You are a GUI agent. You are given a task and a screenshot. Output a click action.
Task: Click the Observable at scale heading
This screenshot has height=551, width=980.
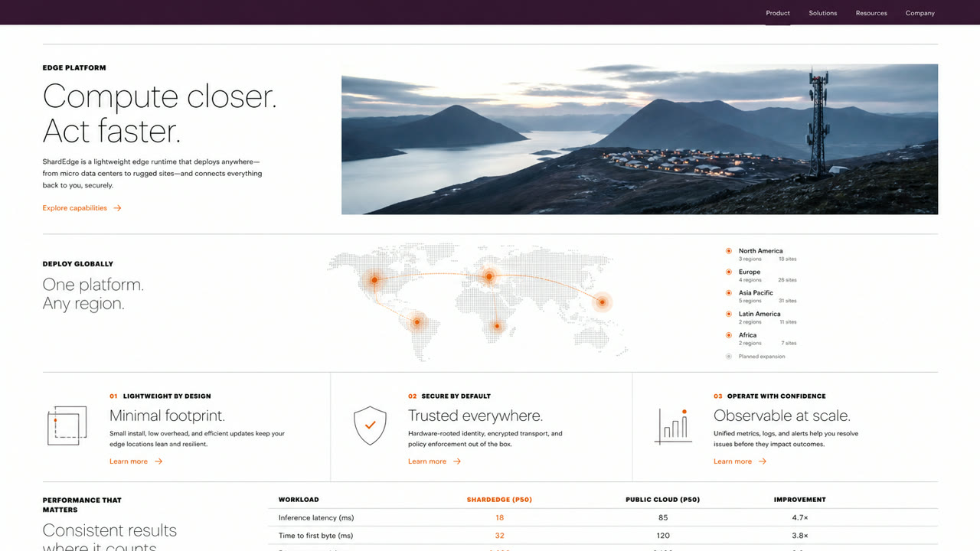point(782,416)
